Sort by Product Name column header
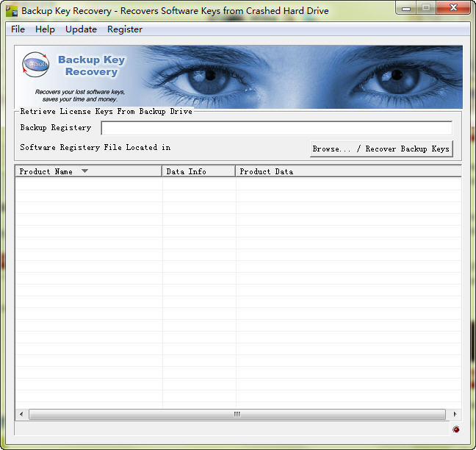 88,171
